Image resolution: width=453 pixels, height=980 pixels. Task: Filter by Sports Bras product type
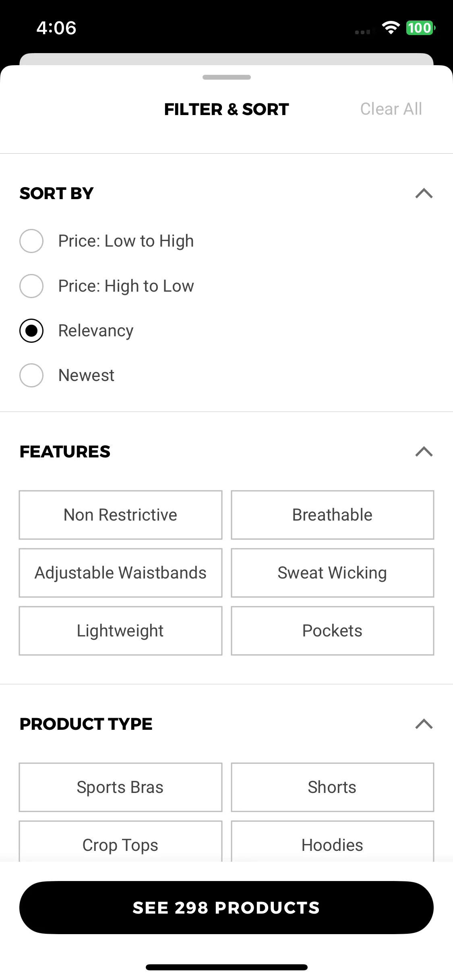120,787
